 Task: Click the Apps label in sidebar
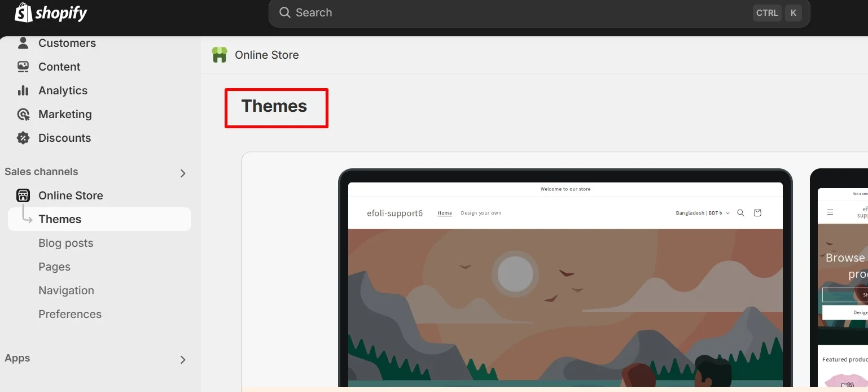[x=17, y=358]
